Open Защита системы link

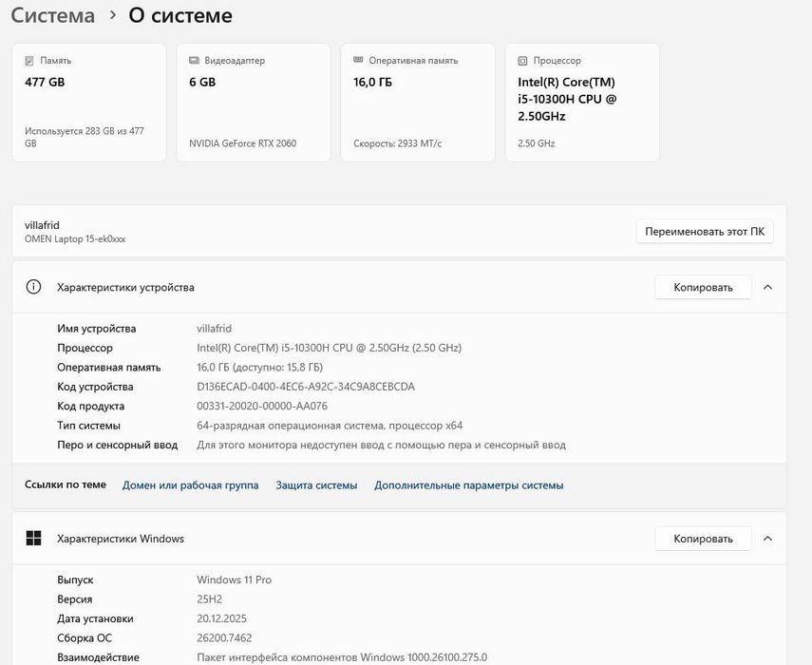point(316,485)
